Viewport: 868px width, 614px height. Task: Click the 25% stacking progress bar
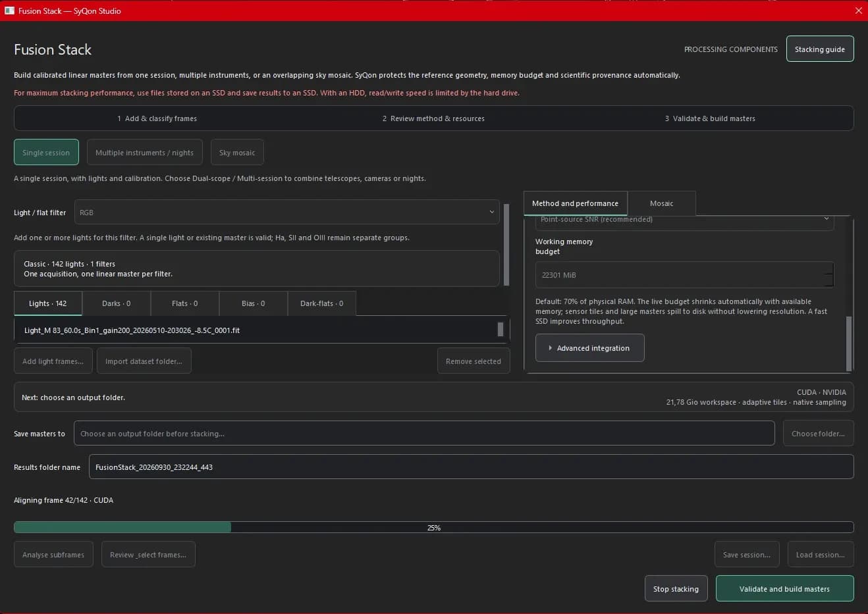coord(434,527)
